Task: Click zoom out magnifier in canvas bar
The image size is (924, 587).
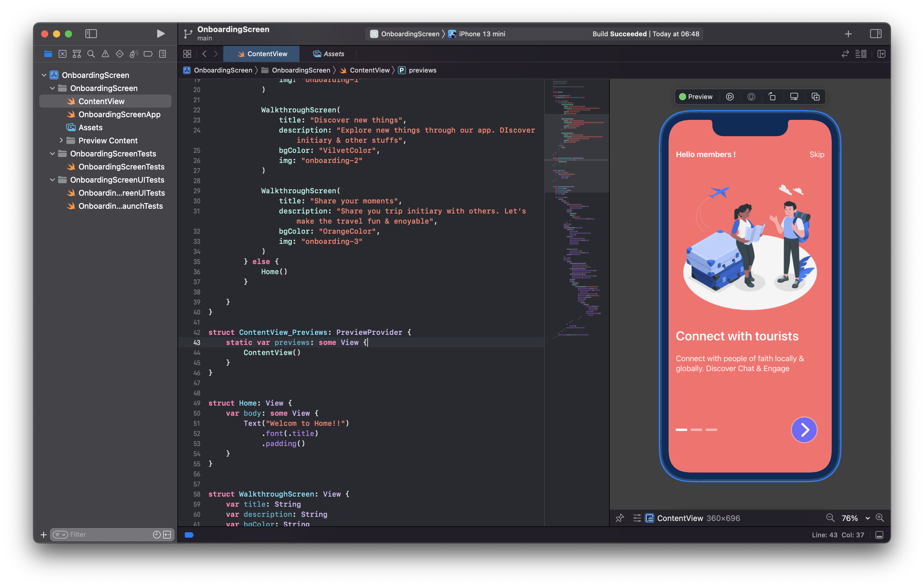Action: (830, 518)
